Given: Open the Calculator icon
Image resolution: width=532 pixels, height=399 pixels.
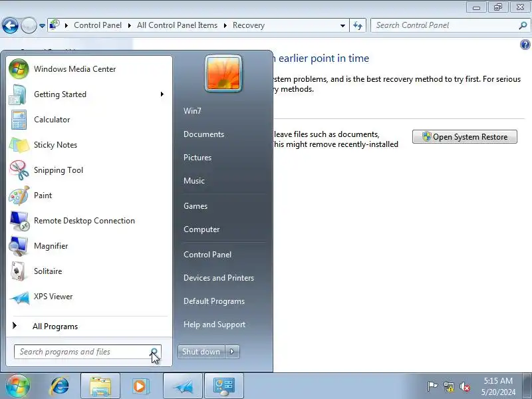Looking at the screenshot, I should tap(19, 120).
